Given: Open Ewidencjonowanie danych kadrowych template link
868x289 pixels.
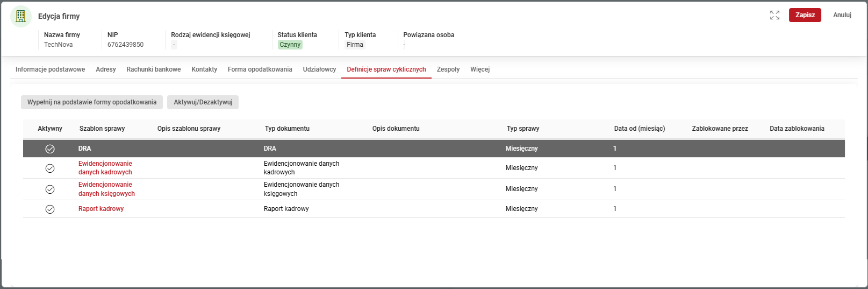Looking at the screenshot, I should [x=105, y=168].
